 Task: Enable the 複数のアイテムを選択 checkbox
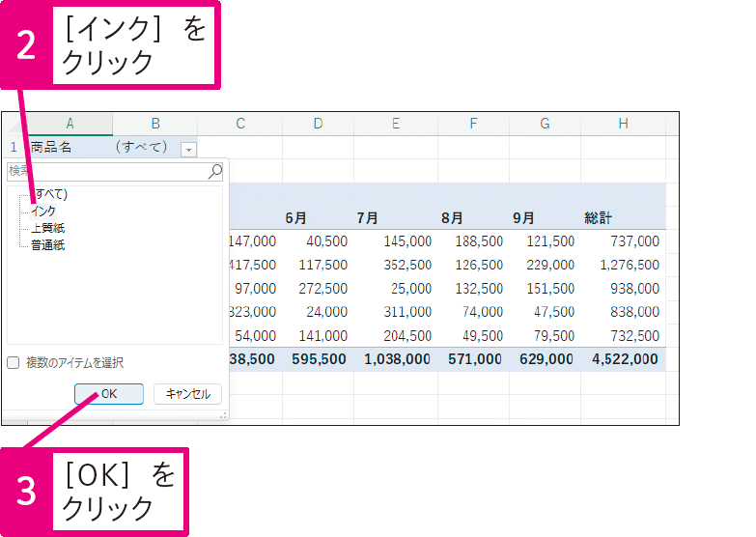(14, 363)
